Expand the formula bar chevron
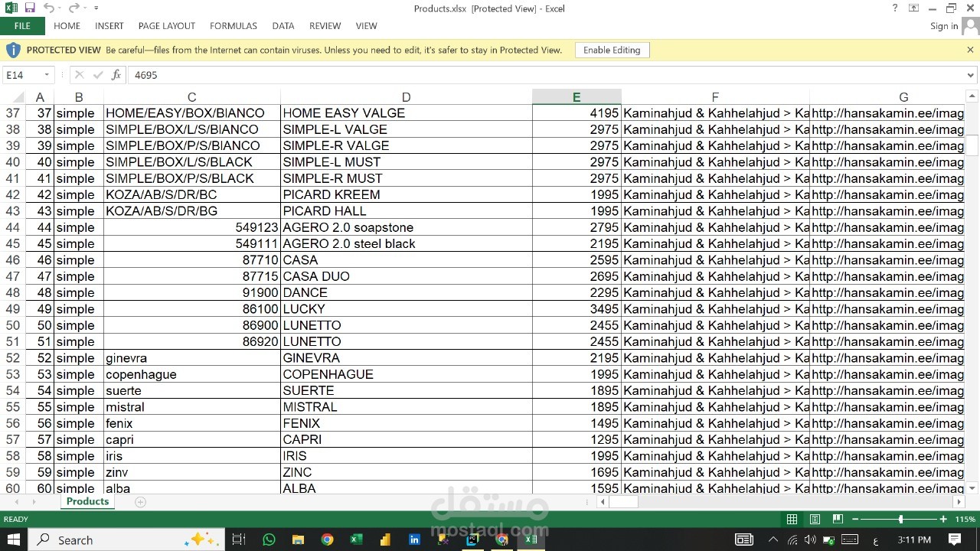 pyautogui.click(x=971, y=75)
